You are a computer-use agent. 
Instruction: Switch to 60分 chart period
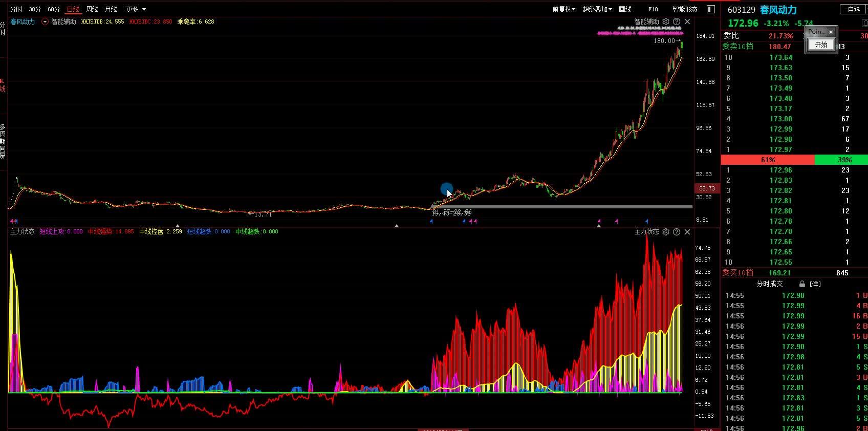coord(54,9)
